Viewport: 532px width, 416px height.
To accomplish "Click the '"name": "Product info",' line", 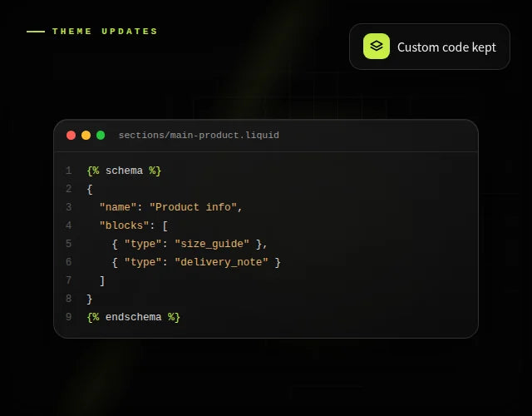I will click(x=170, y=207).
